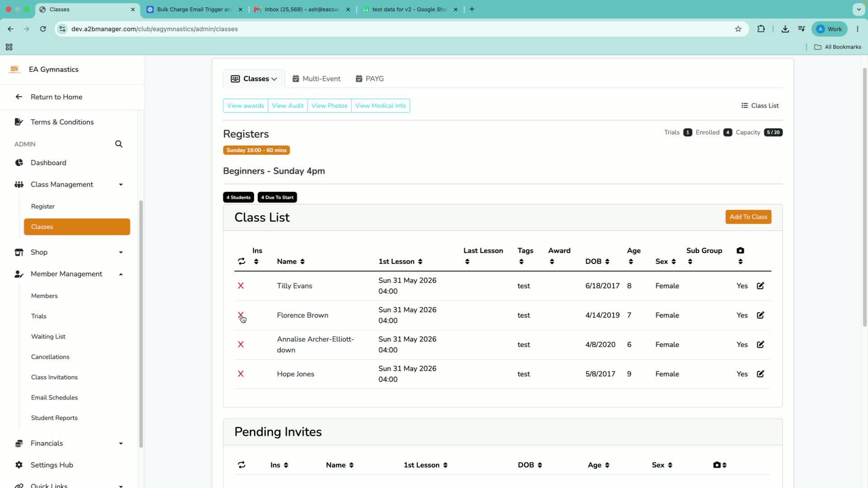Click camera icon column header in Class List
Screen dimensions: 868x488
(740, 251)
